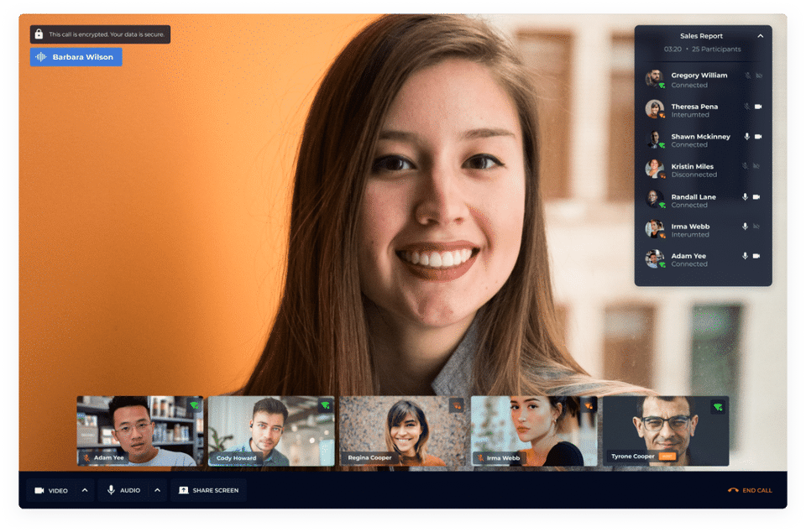806x532 pixels.
Task: Click the microphone icon on the AUDIO button
Action: (111, 490)
